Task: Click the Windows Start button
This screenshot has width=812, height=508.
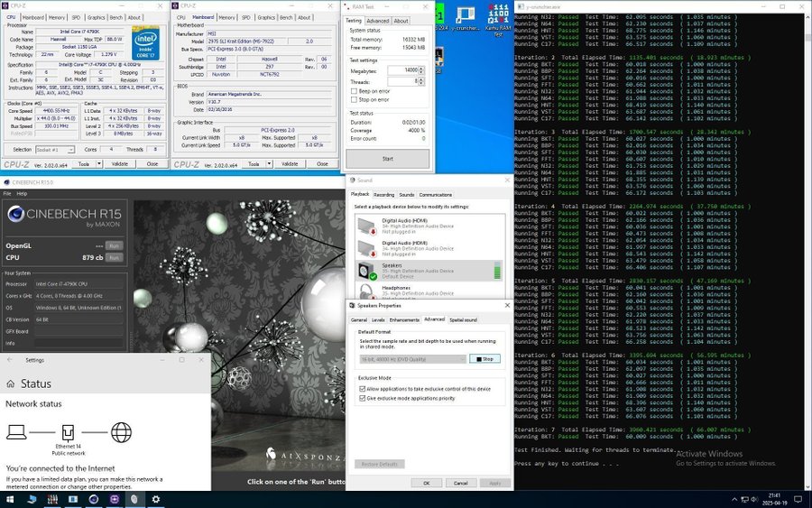Action: pos(8,499)
